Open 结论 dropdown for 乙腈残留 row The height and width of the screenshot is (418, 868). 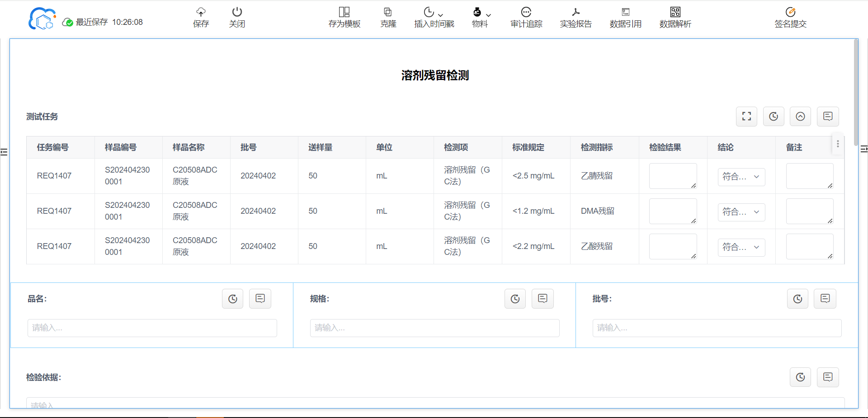tap(741, 177)
